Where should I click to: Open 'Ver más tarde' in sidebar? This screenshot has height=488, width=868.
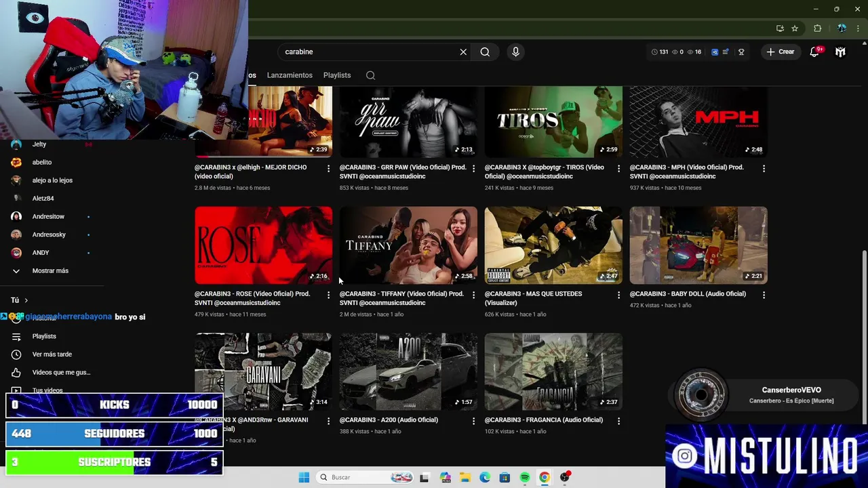52,354
